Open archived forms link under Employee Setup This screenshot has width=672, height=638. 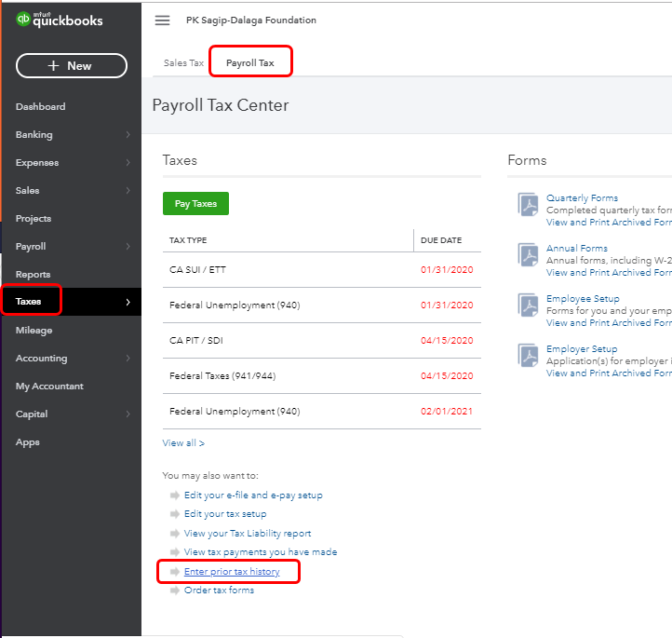(x=609, y=323)
